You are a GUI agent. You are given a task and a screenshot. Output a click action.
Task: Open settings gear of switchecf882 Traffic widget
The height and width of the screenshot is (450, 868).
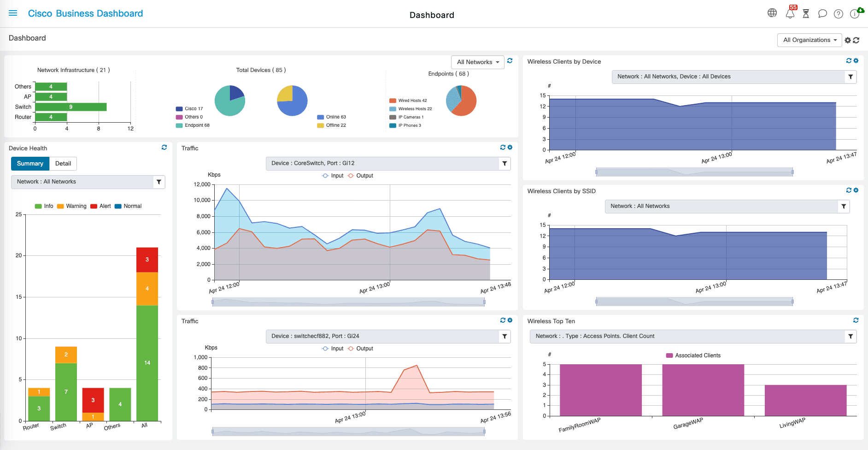point(510,320)
